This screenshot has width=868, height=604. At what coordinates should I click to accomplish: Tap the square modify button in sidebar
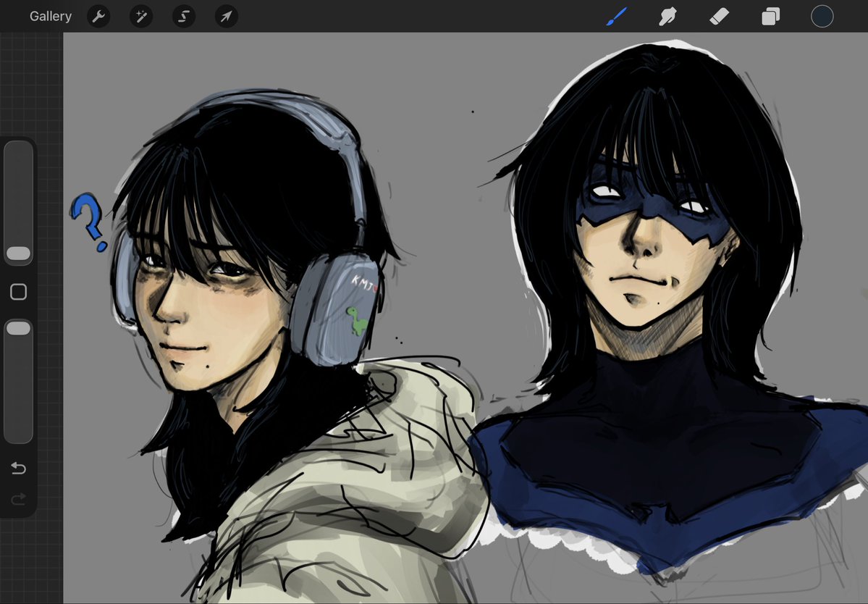(18, 292)
